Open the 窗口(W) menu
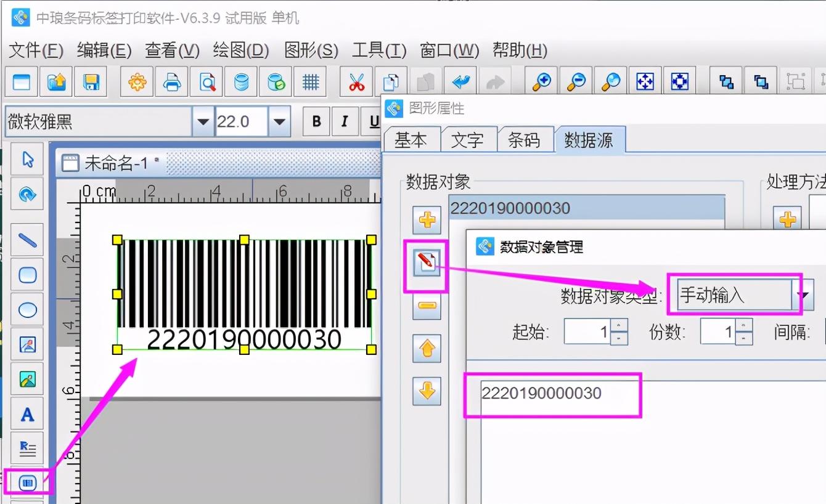Image resolution: width=826 pixels, height=504 pixels. coord(449,51)
